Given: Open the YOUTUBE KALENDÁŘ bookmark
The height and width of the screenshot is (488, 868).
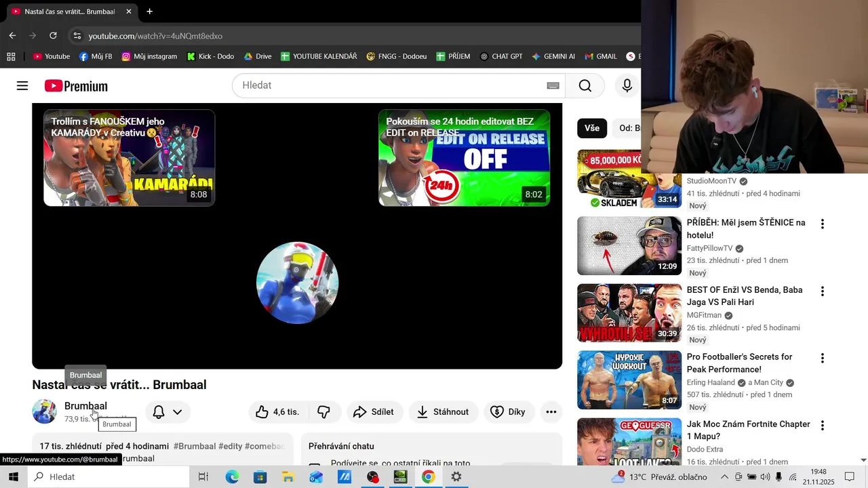Looking at the screenshot, I should [319, 56].
